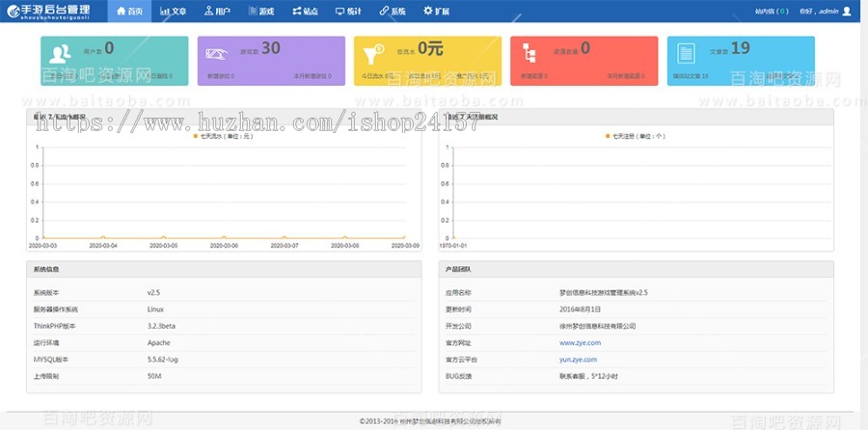Click 新增渠道 0 on red card
This screenshot has height=430, width=868.
(x=533, y=76)
